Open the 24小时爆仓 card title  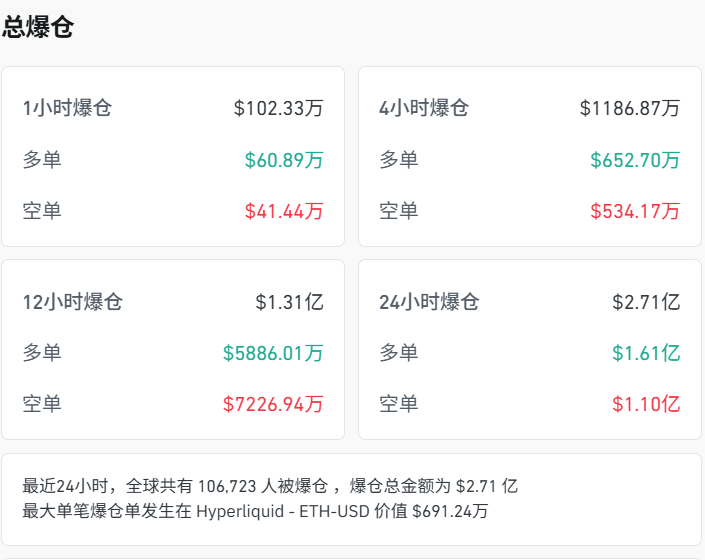[429, 302]
